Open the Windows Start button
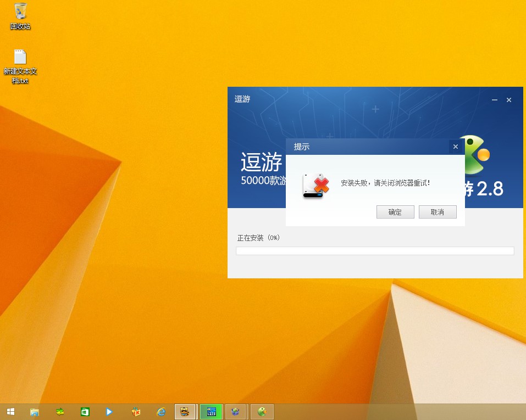Image resolution: width=526 pixels, height=420 pixels. (x=11, y=412)
